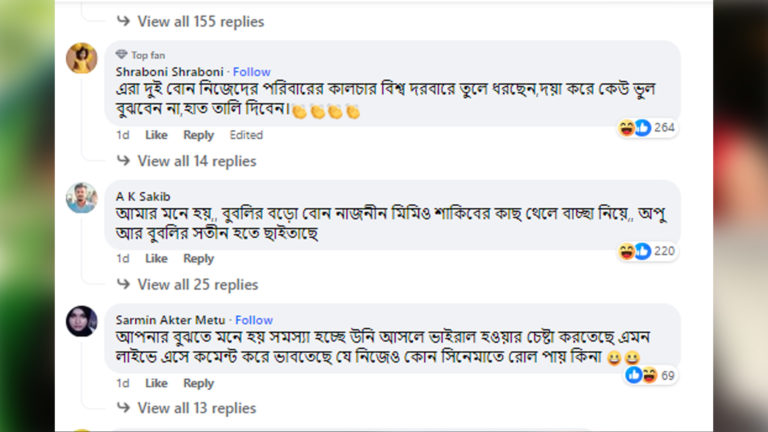Screen dimensions: 768x432
Task: Click 1d timestamp on Sarmin's comment
Action: [122, 383]
